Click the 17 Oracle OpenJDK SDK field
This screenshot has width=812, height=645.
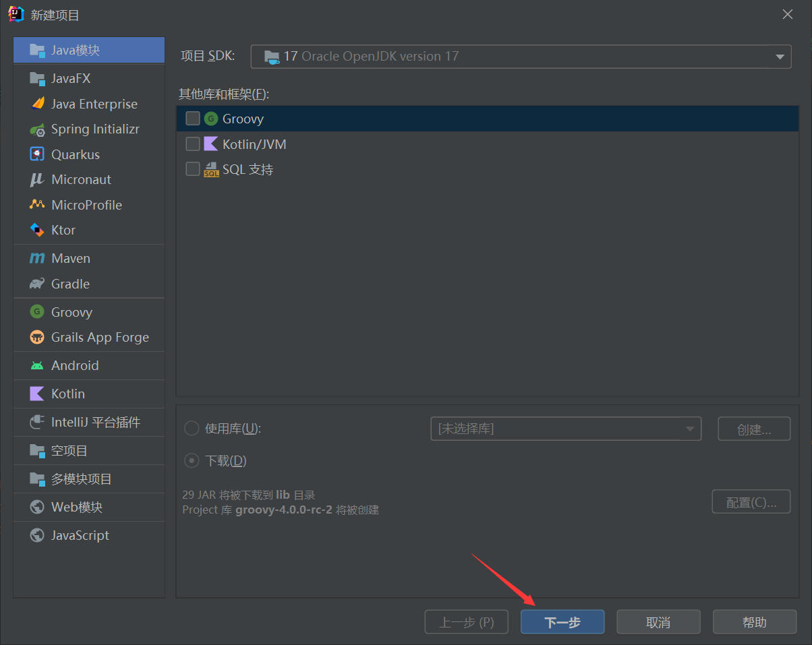pyautogui.click(x=521, y=57)
